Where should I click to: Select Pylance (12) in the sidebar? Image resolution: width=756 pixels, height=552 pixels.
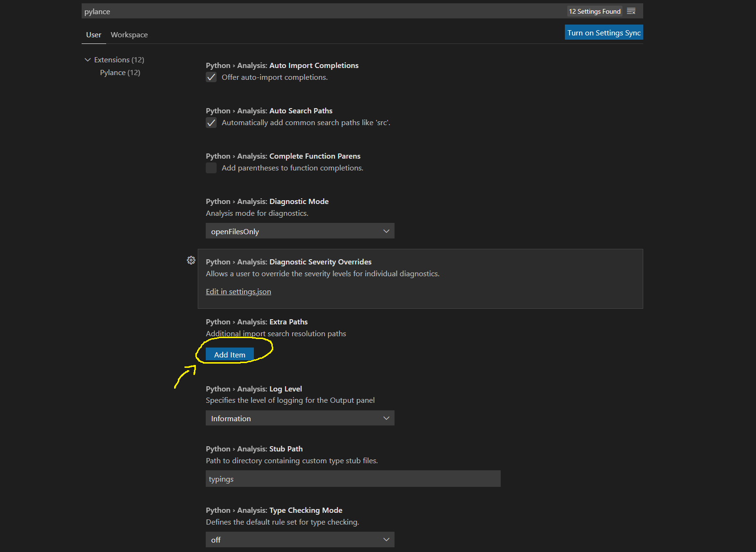click(x=120, y=72)
